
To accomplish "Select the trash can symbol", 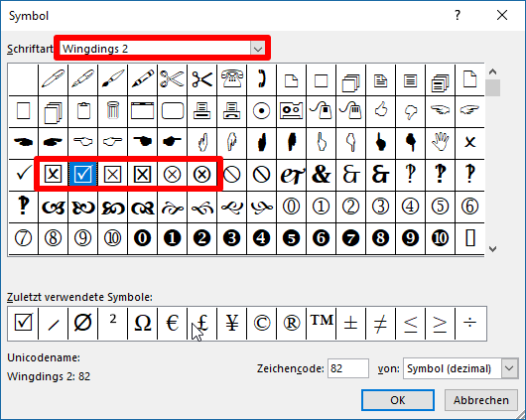I will (x=113, y=111).
